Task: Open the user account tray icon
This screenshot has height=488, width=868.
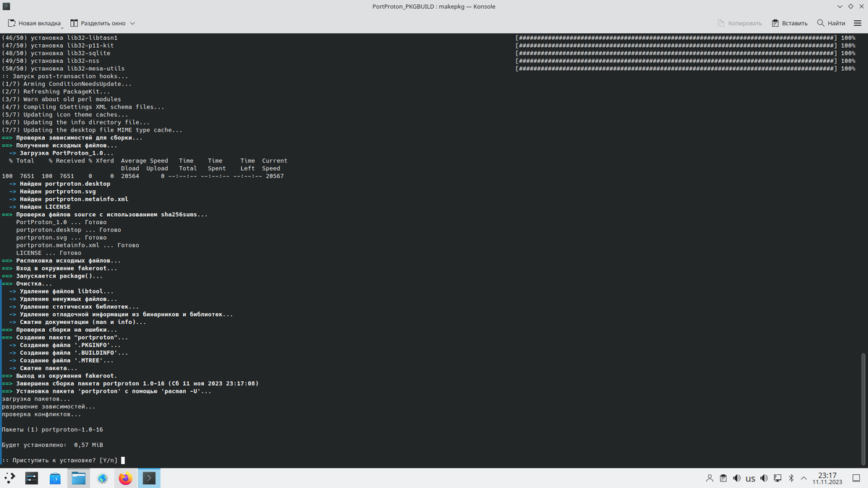Action: tap(709, 479)
